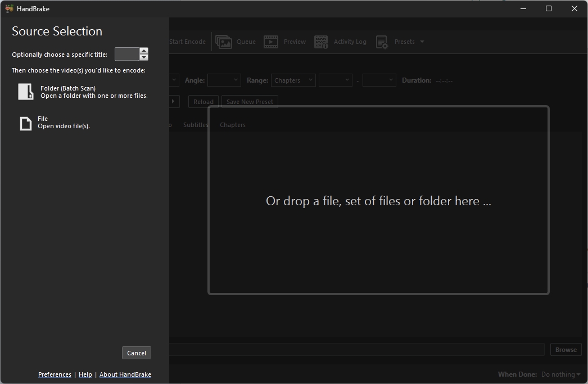Close the HandBrake window
588x384 pixels.
point(574,8)
